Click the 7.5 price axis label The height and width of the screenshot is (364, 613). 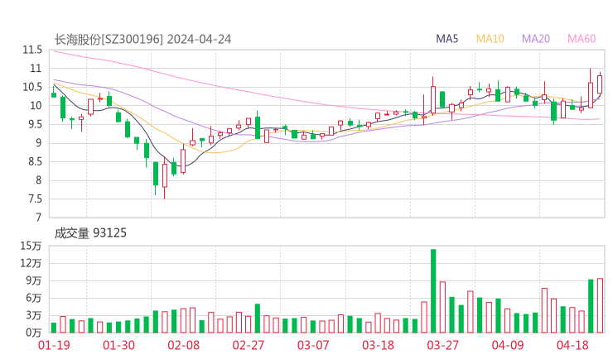click(x=34, y=199)
